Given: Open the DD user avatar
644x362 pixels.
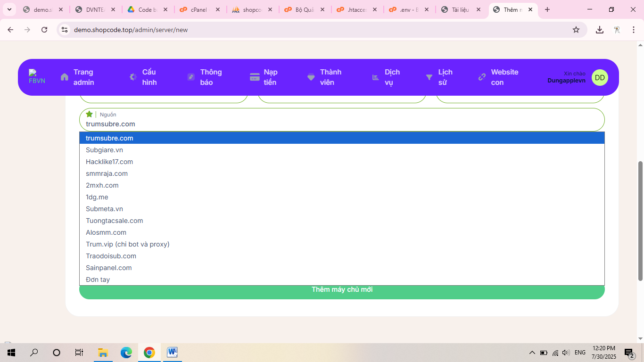Looking at the screenshot, I should (x=600, y=77).
